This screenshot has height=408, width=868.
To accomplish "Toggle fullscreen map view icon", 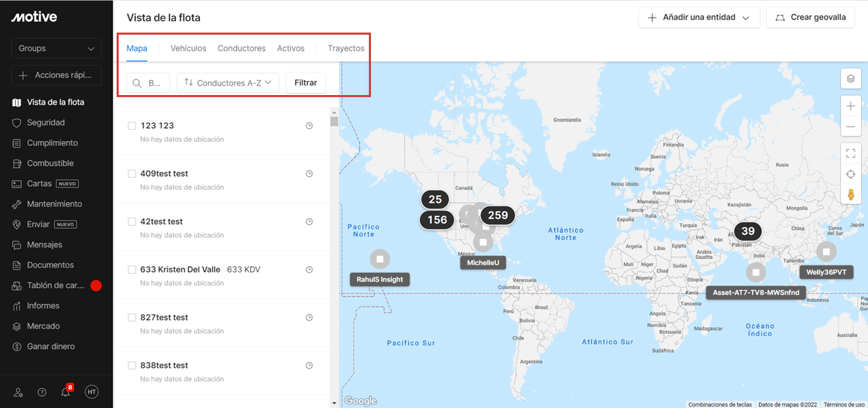I will (x=850, y=153).
